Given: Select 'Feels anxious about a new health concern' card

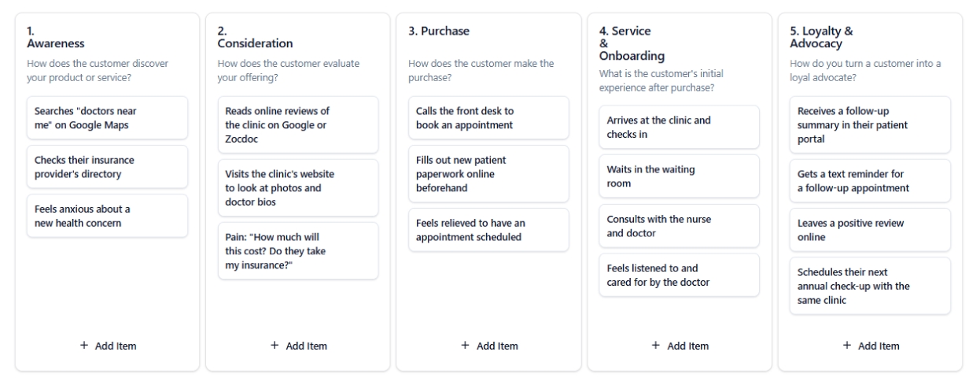Looking at the screenshot, I should pos(107,216).
